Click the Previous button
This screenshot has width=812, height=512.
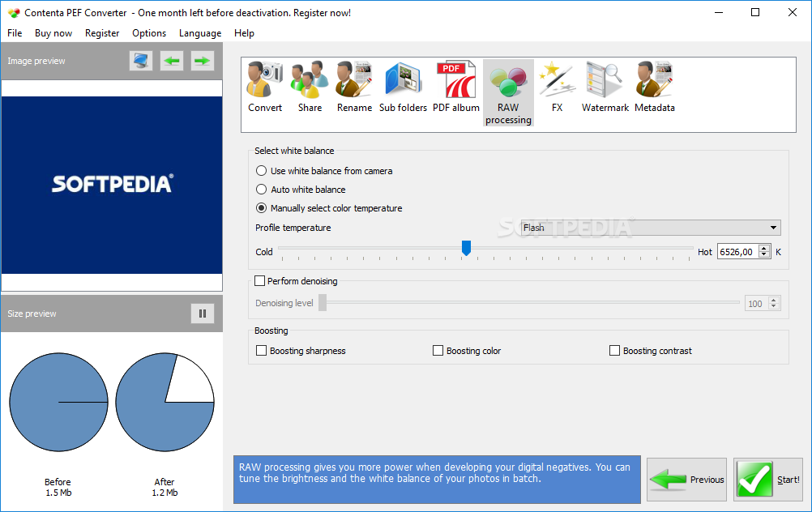[x=686, y=480]
